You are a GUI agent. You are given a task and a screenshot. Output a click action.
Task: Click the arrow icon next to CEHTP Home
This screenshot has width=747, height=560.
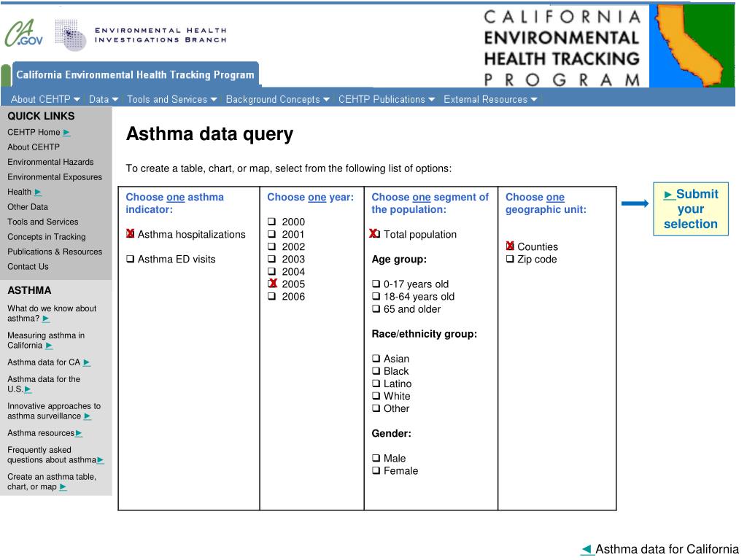pyautogui.click(x=66, y=133)
